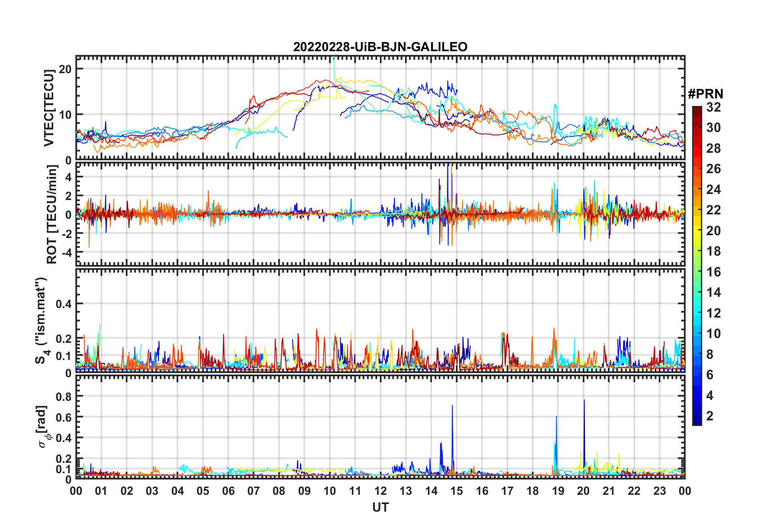Image resolution: width=761 pixels, height=532 pixels.
Task: Select the 19 hour tick on the UT axis
Action: pos(558,491)
